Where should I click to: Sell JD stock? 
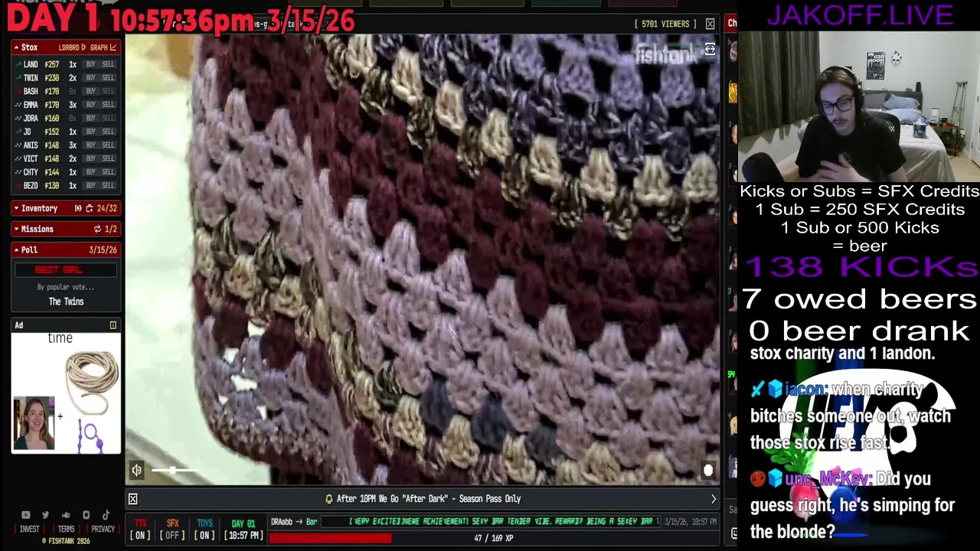click(108, 132)
